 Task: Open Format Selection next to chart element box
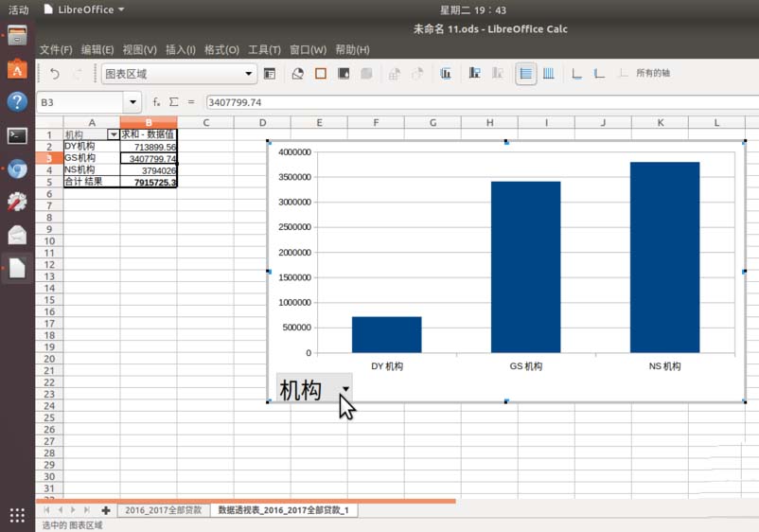[270, 74]
